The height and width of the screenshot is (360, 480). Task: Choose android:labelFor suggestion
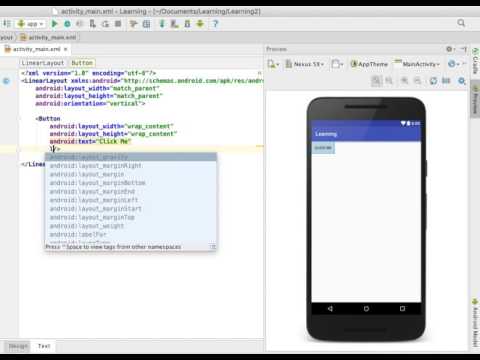(x=131, y=235)
